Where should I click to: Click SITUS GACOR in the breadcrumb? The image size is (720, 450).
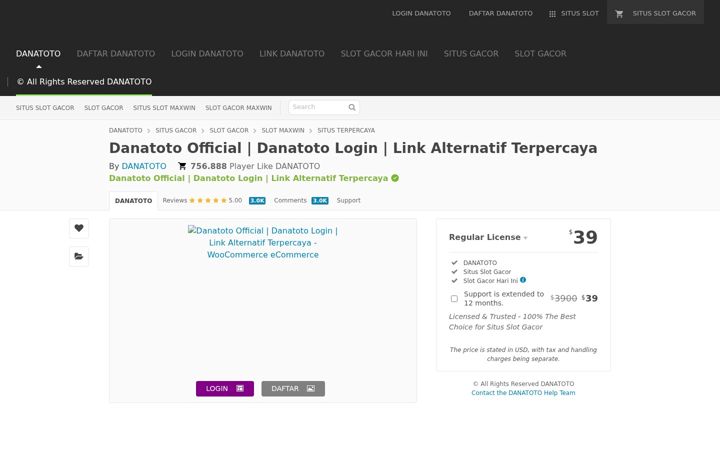coord(176,130)
